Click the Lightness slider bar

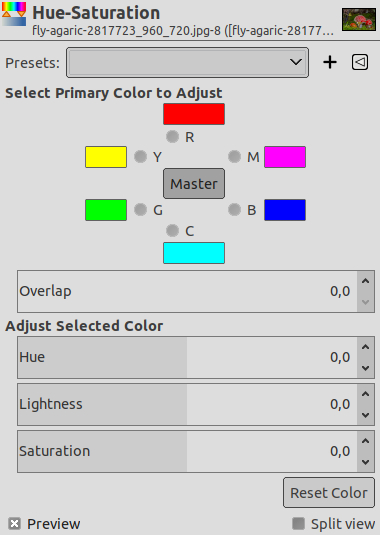(187, 404)
